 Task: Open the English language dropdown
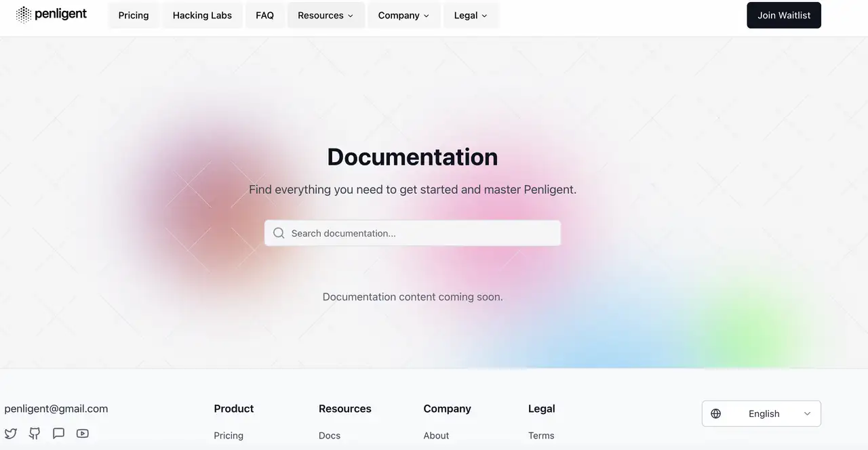(x=762, y=413)
